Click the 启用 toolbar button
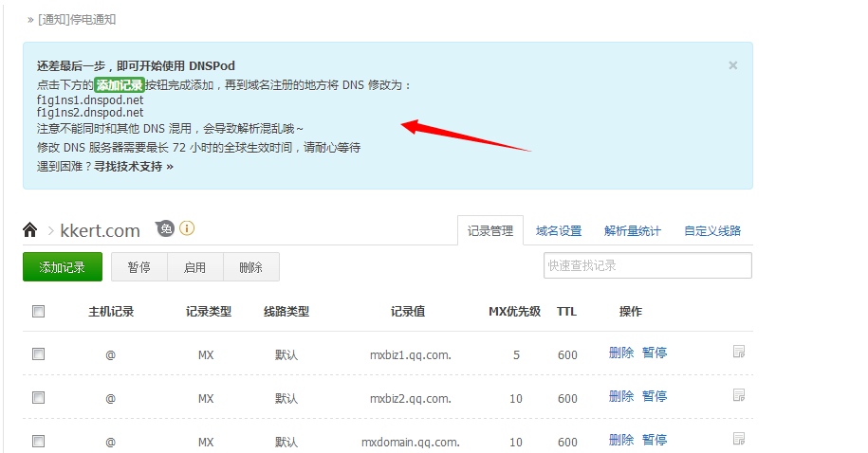The width and height of the screenshot is (868, 453). [194, 267]
